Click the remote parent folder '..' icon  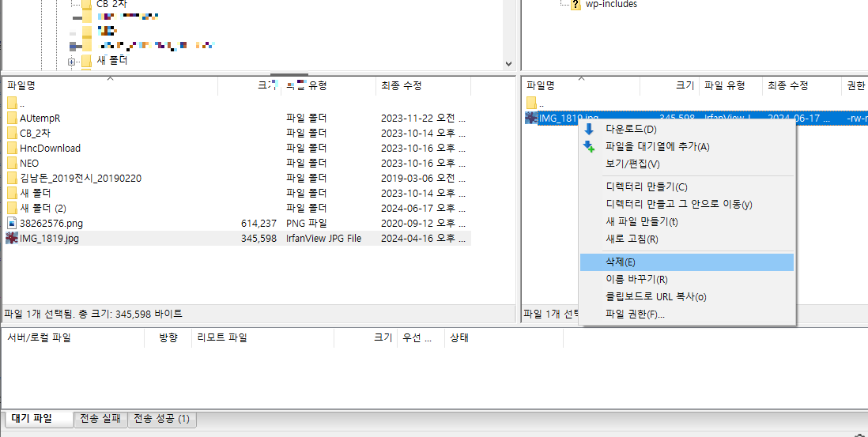[x=531, y=103]
